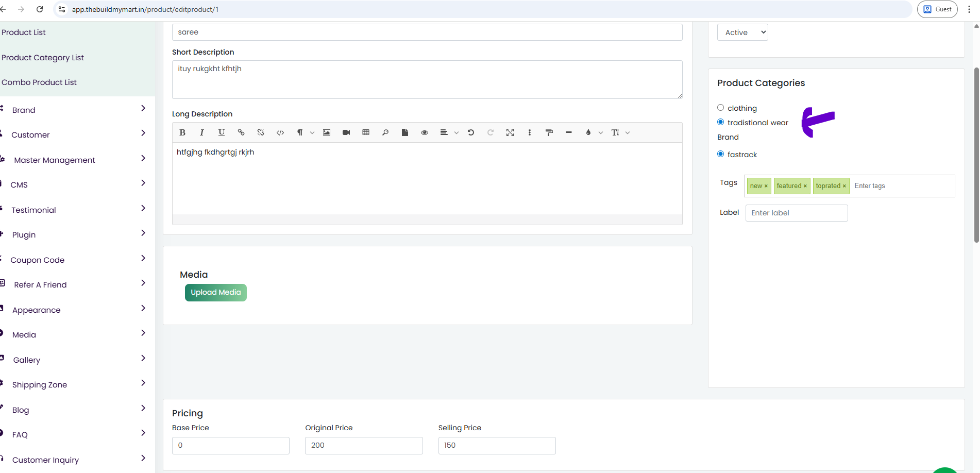Click the Selling Price field
The image size is (980, 473).
pyautogui.click(x=497, y=446)
